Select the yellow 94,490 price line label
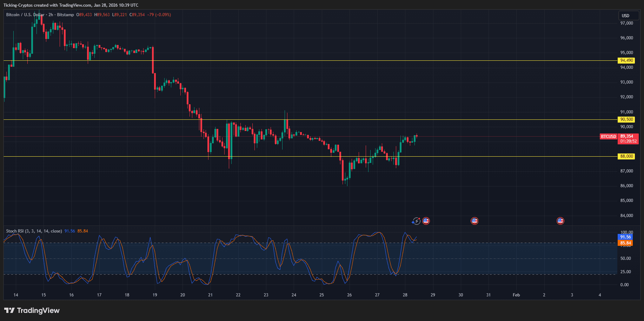 coord(626,60)
